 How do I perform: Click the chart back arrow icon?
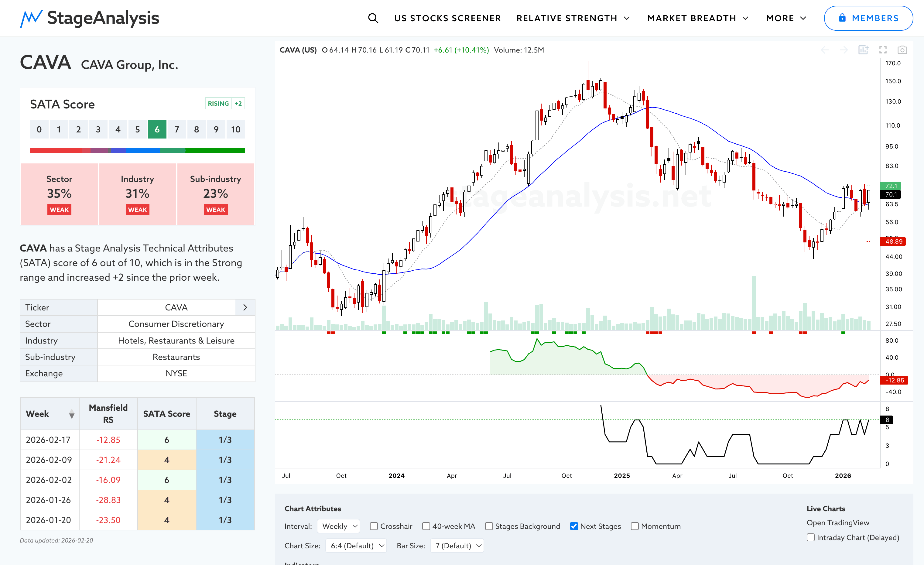click(x=825, y=50)
